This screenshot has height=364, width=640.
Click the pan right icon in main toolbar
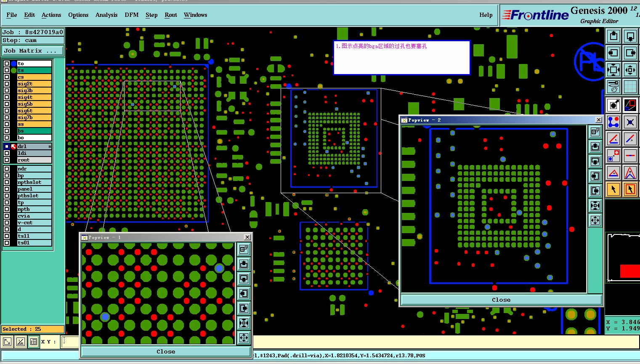(630, 53)
